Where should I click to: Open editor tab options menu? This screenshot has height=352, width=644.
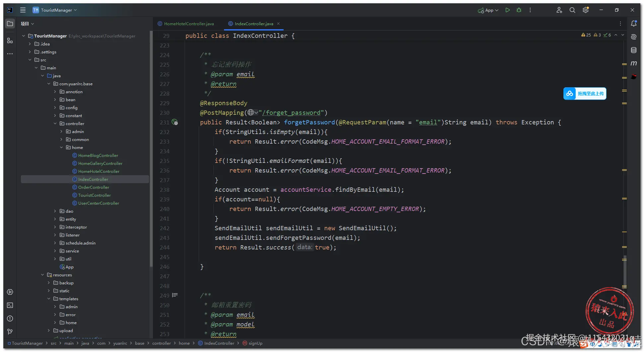(x=620, y=24)
